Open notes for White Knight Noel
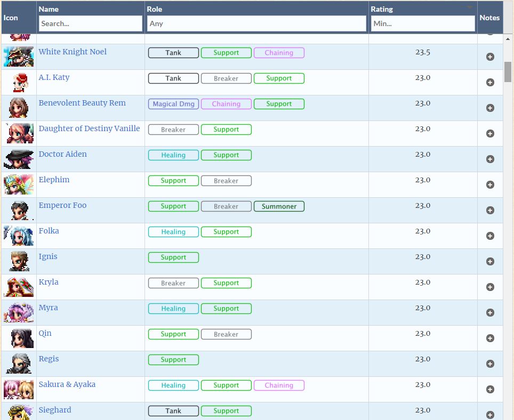 (490, 56)
